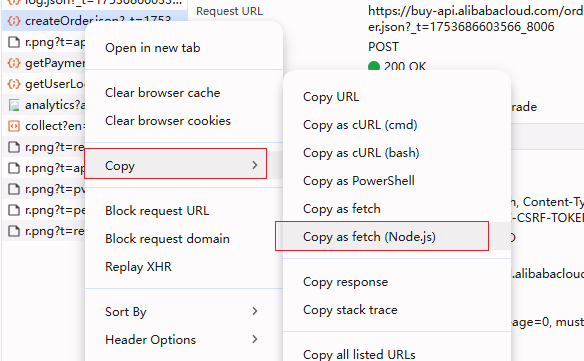Select the createOrder.json request row
Viewport: 584px width, 361px height.
click(x=94, y=21)
